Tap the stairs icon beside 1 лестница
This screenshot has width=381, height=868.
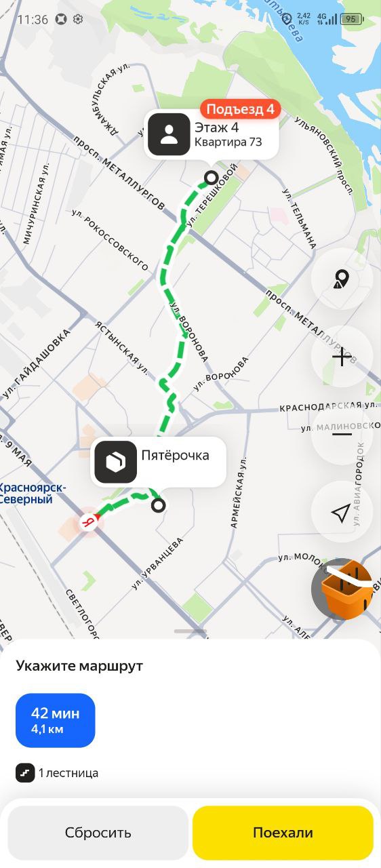pyautogui.click(x=25, y=772)
